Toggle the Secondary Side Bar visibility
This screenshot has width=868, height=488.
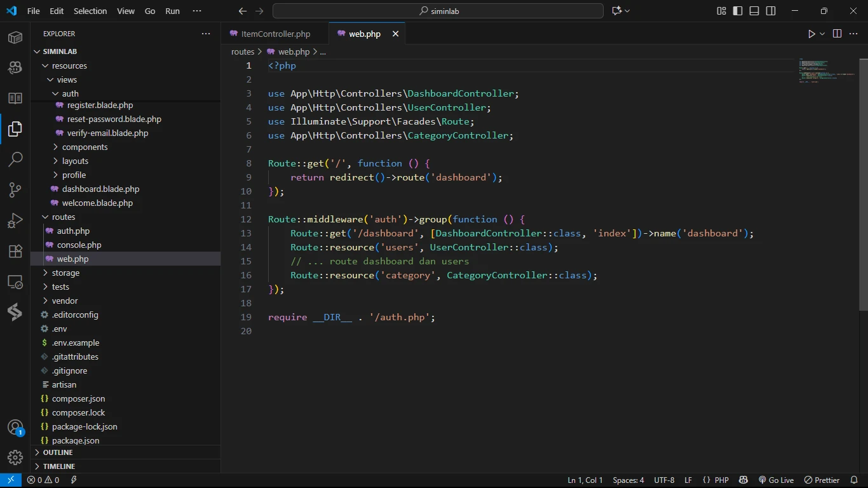tap(771, 11)
